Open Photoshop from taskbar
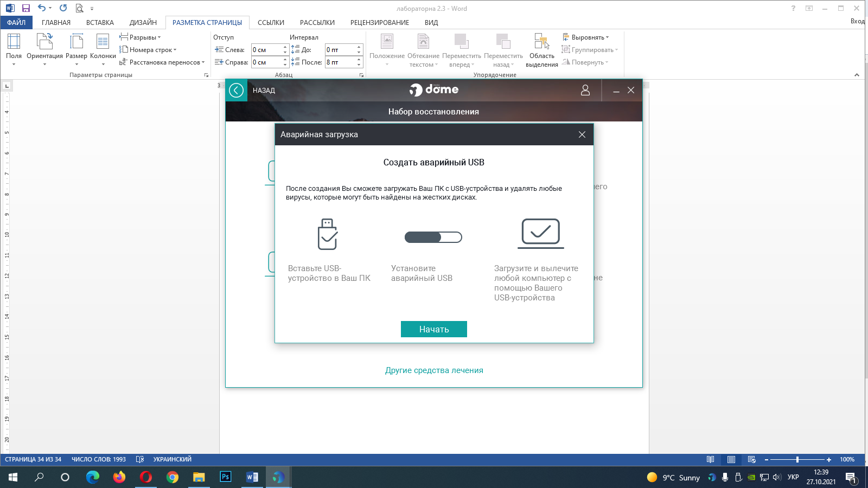 pos(225,477)
